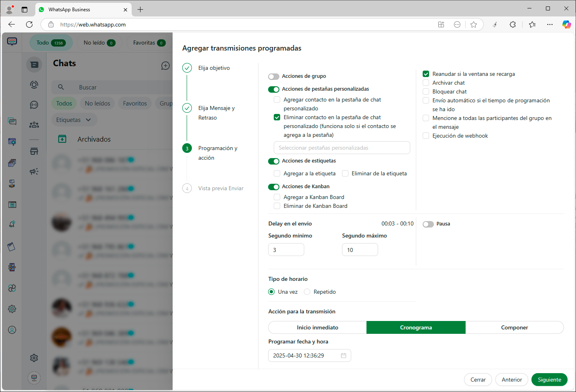The width and height of the screenshot is (576, 392).
Task: Turn on the Pausa toggle
Action: [428, 224]
